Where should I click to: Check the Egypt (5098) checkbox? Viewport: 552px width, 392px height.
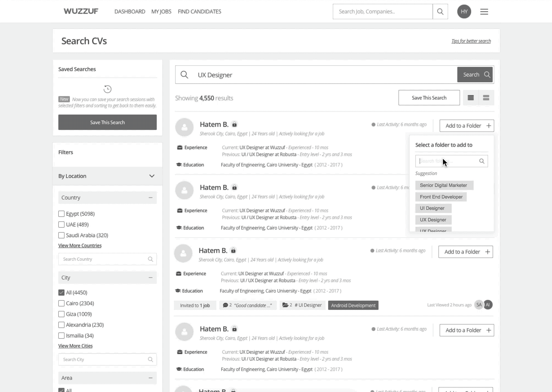click(x=61, y=214)
